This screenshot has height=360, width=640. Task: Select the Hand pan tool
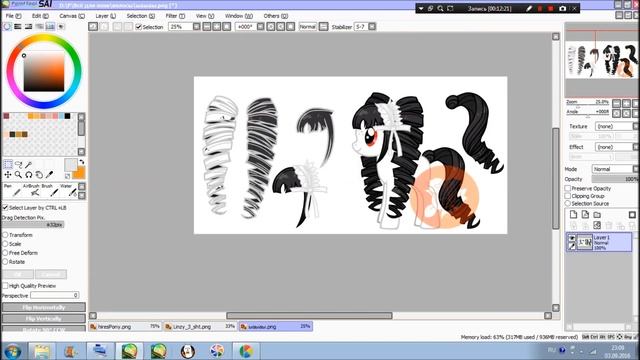39,175
